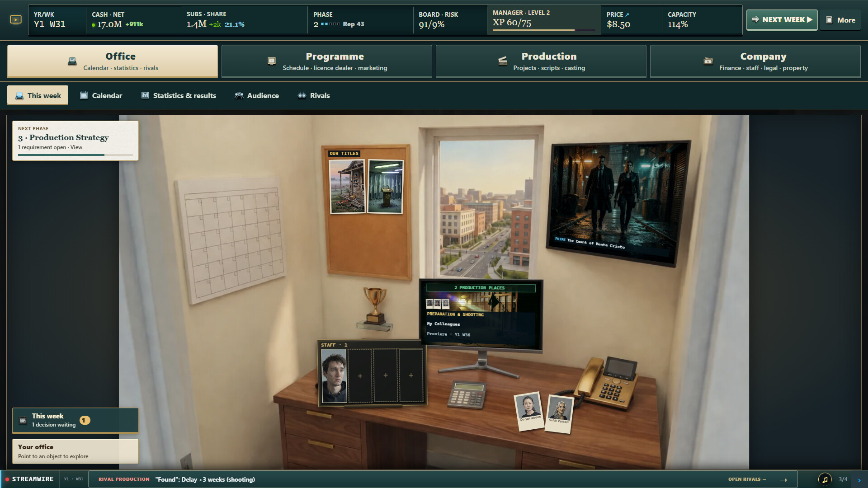Select the Company main section

755,61
